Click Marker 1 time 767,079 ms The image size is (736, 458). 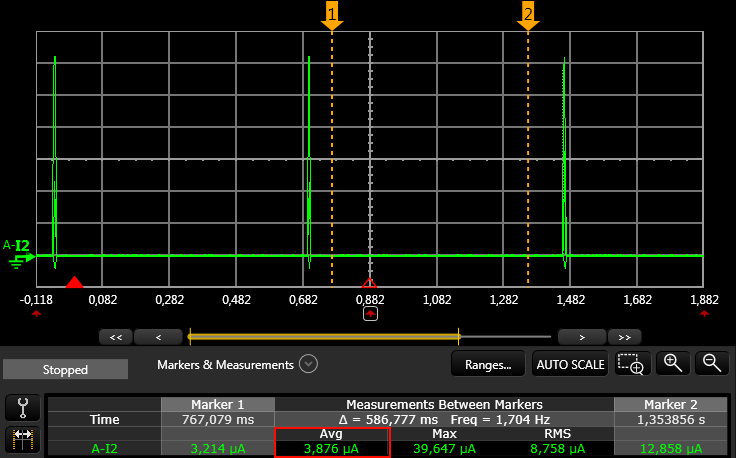point(218,420)
